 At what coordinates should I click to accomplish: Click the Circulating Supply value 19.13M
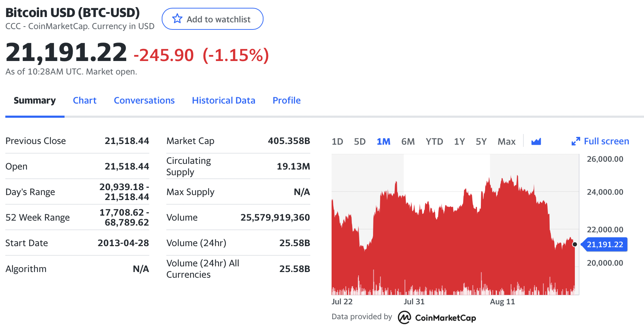[x=293, y=166]
